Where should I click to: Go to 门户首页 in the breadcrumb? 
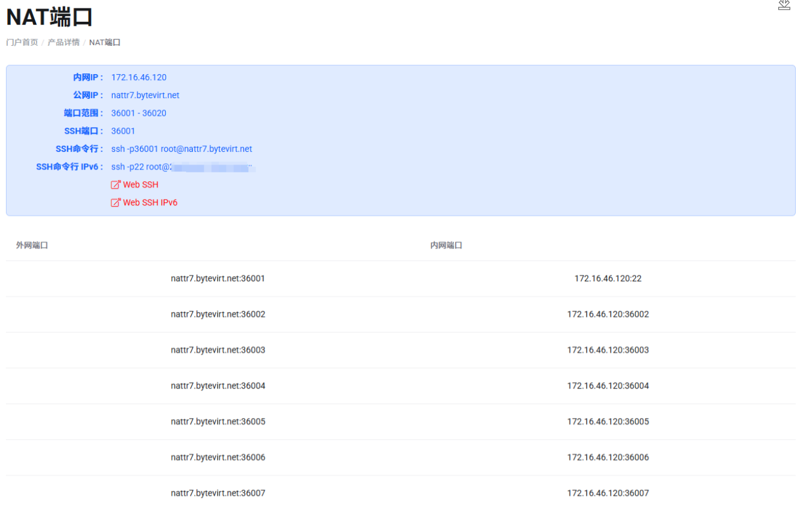[22, 43]
